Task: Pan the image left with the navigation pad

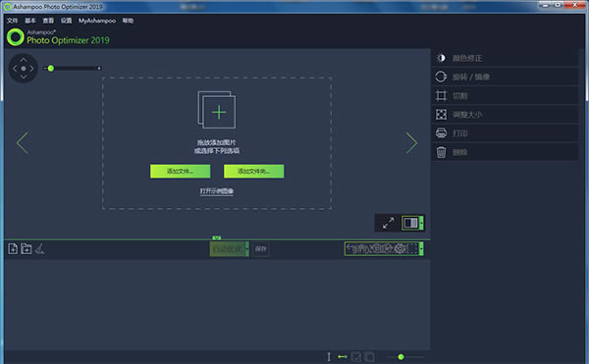Action: (15, 69)
